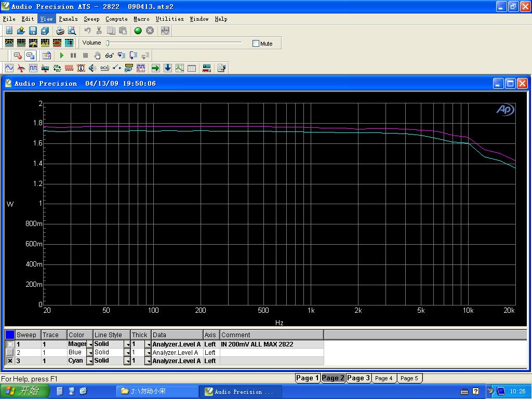This screenshot has height=399, width=532.
Task: Click the Save file floppy disk icon
Action: pyautogui.click(x=33, y=31)
